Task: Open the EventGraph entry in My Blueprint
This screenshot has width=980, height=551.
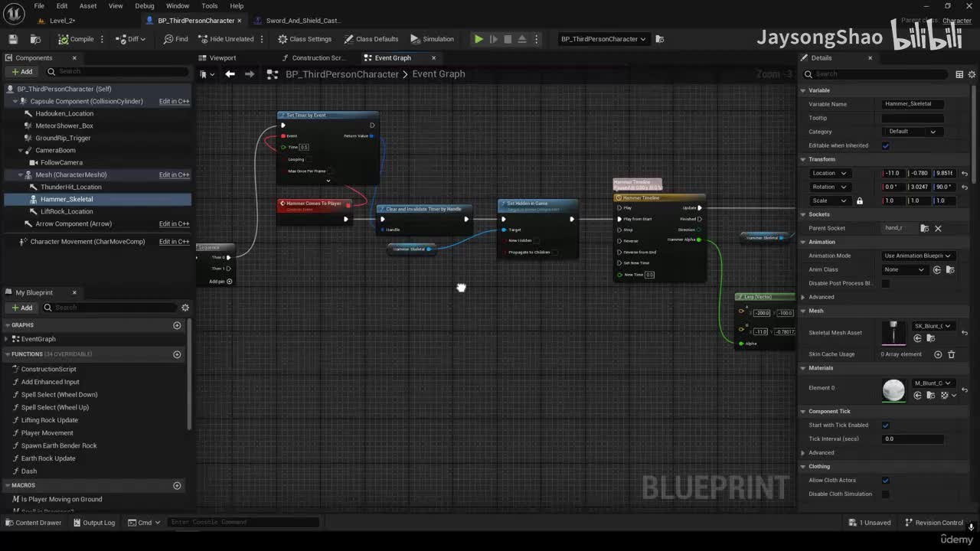Action: point(38,339)
